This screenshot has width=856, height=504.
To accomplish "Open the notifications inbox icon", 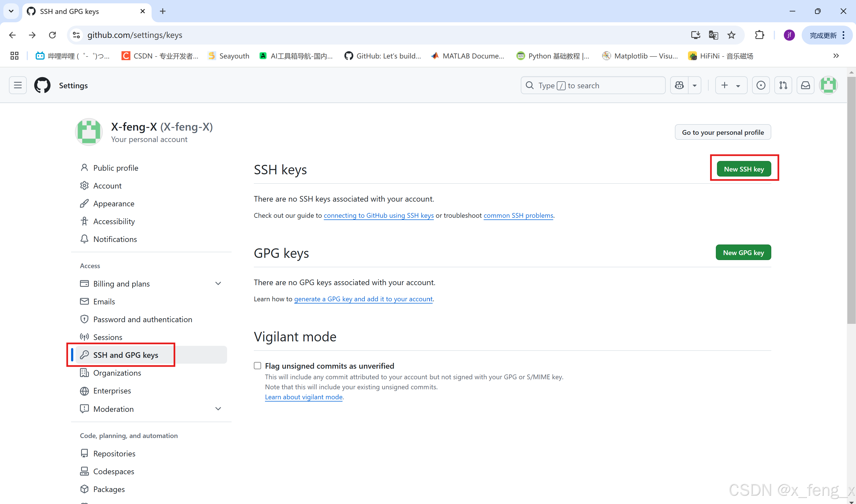I will point(805,85).
